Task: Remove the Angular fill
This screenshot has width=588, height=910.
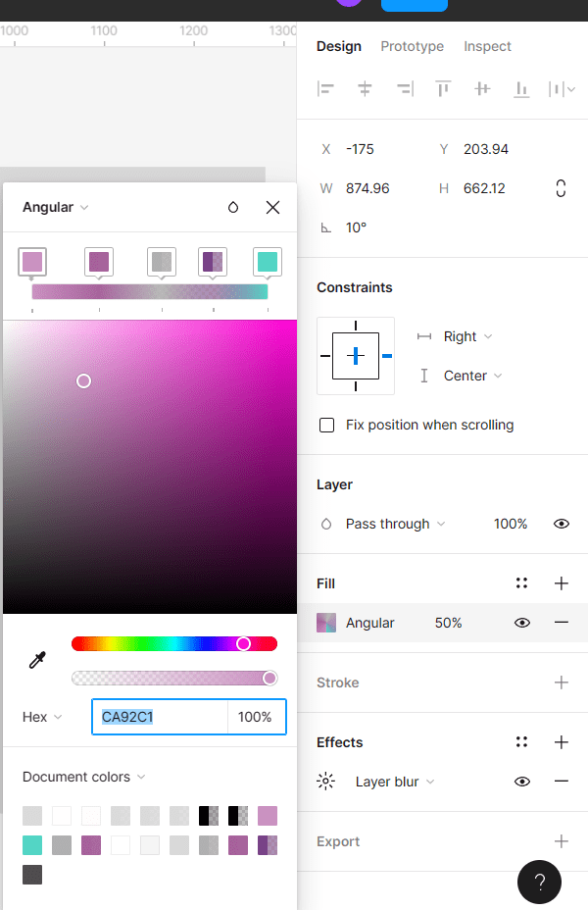Action: coord(562,623)
